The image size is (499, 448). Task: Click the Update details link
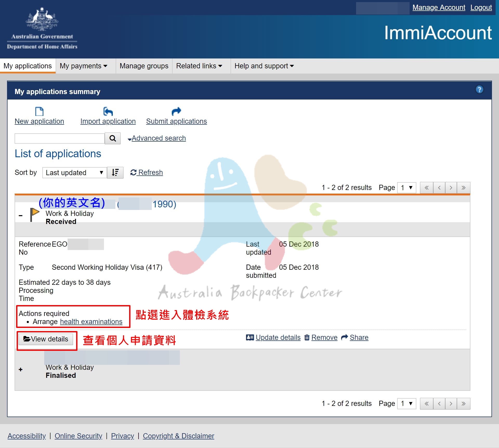point(278,338)
